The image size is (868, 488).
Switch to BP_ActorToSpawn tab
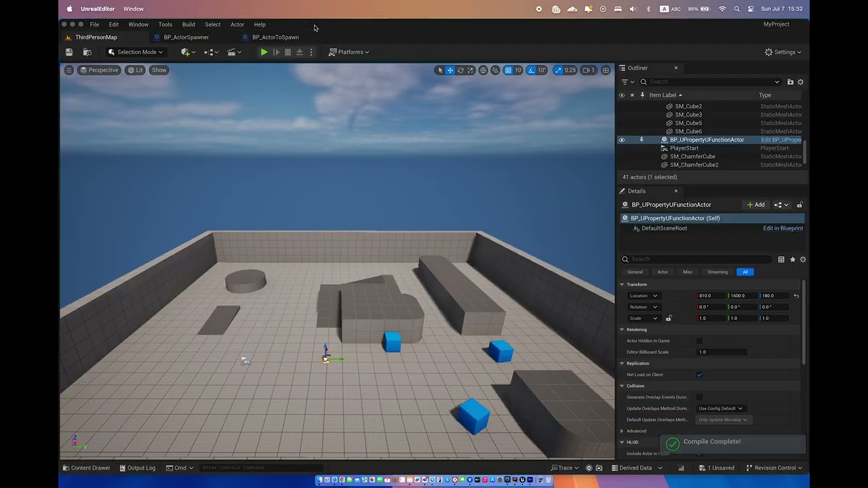click(275, 37)
